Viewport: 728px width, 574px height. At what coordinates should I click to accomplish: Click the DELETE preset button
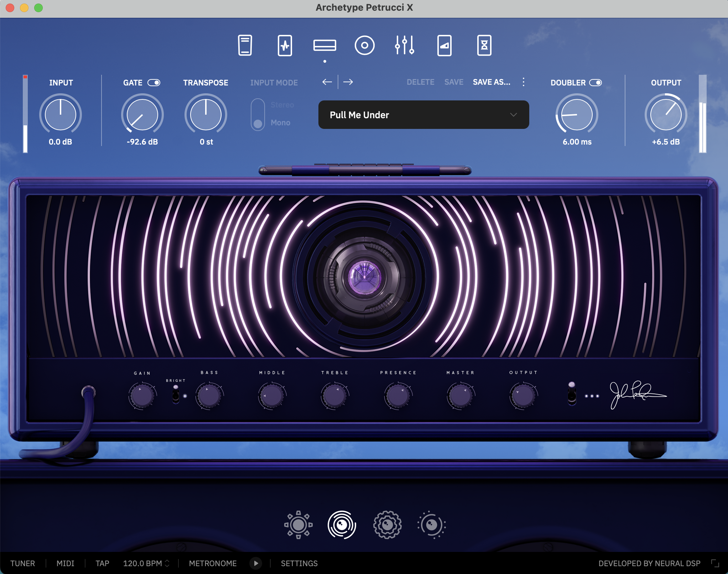tap(420, 82)
